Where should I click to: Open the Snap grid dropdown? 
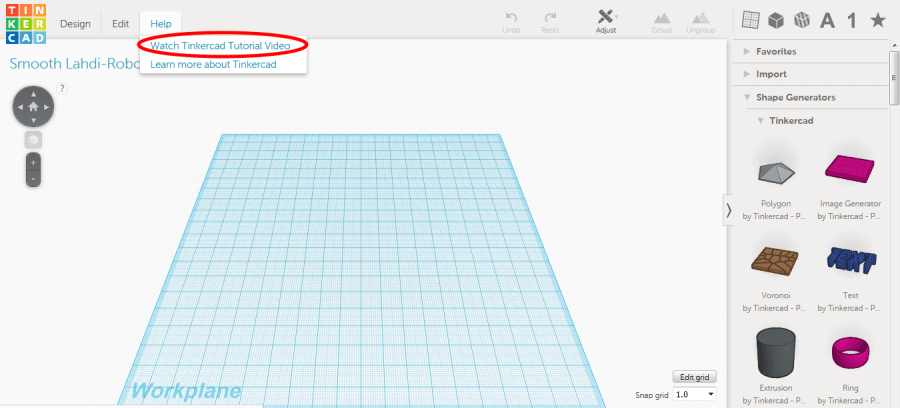coord(695,395)
